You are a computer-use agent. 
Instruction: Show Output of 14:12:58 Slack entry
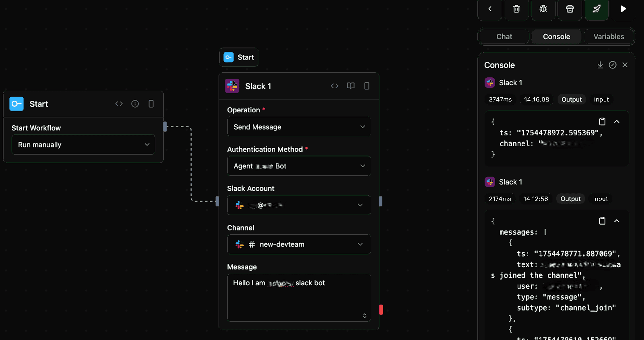pos(570,199)
